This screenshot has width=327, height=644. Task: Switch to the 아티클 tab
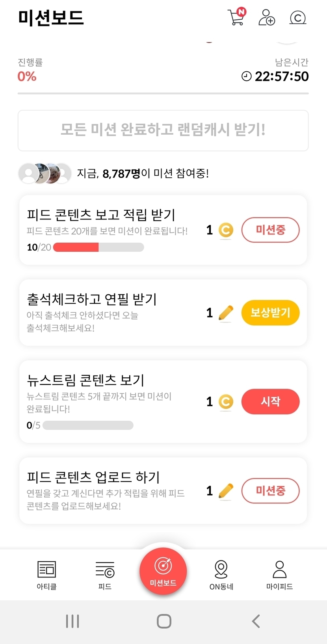point(46,575)
